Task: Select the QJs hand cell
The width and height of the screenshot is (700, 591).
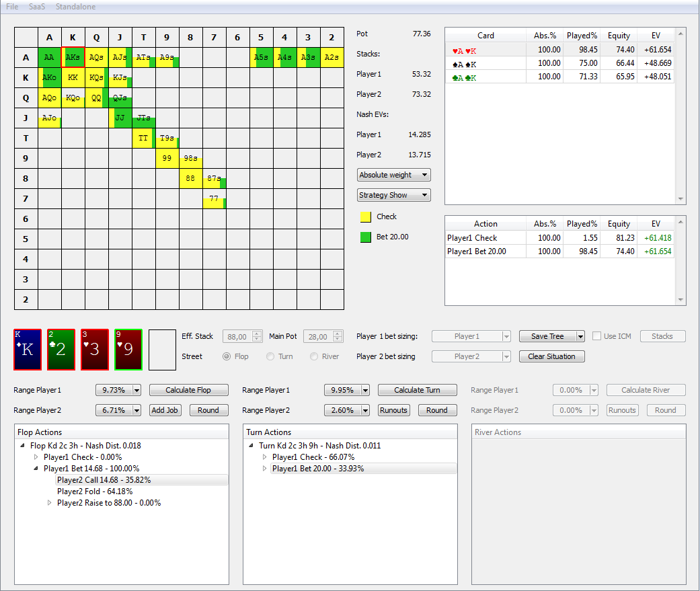Action: (120, 97)
